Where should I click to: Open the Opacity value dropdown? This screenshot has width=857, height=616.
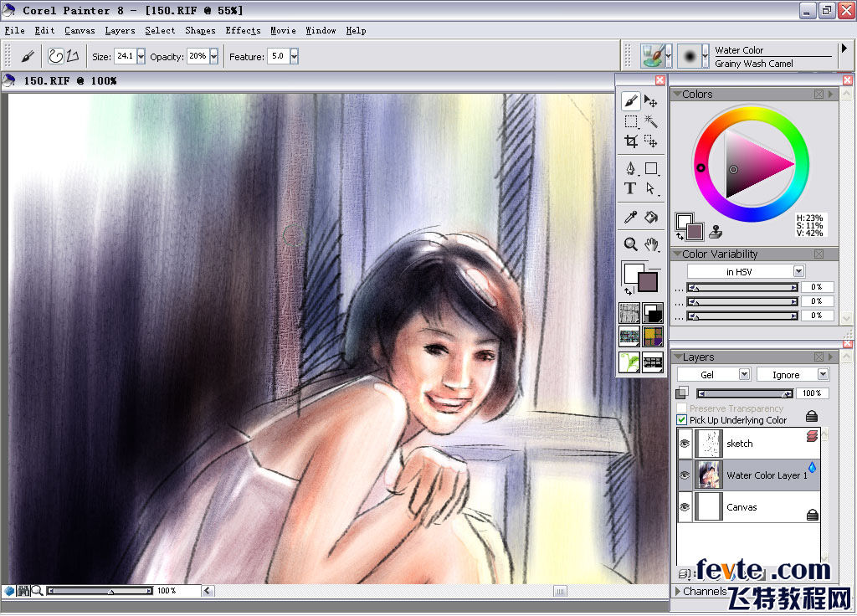coord(213,56)
